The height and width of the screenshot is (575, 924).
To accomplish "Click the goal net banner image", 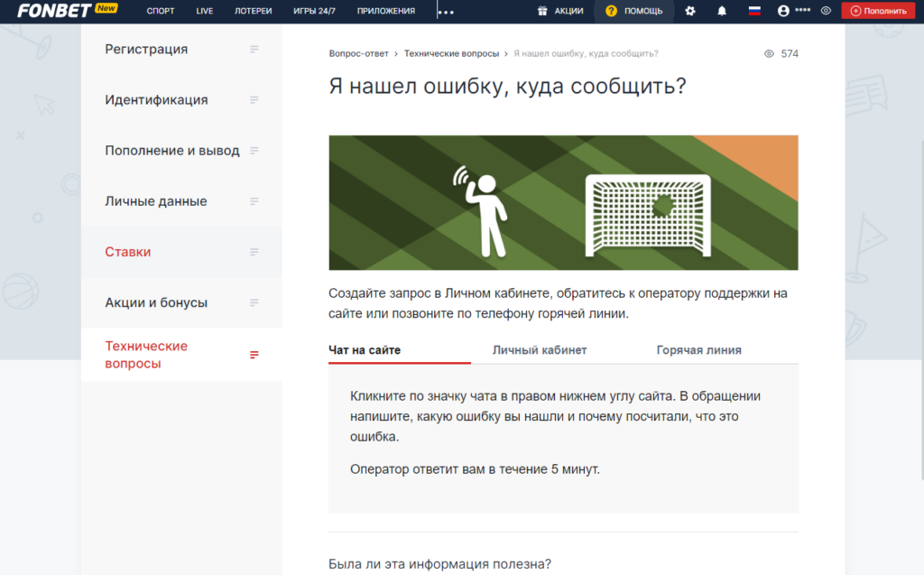I will coord(563,203).
